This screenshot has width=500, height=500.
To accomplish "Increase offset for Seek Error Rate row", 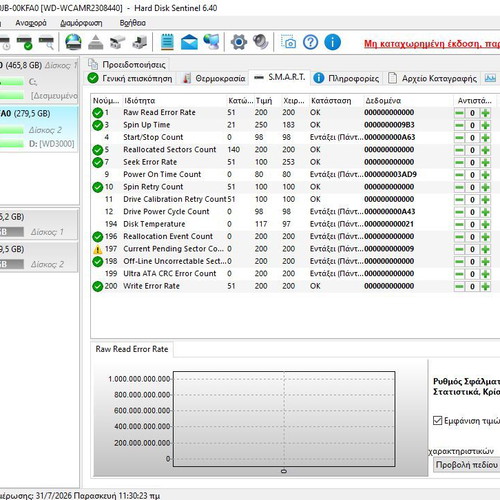I will (x=485, y=162).
